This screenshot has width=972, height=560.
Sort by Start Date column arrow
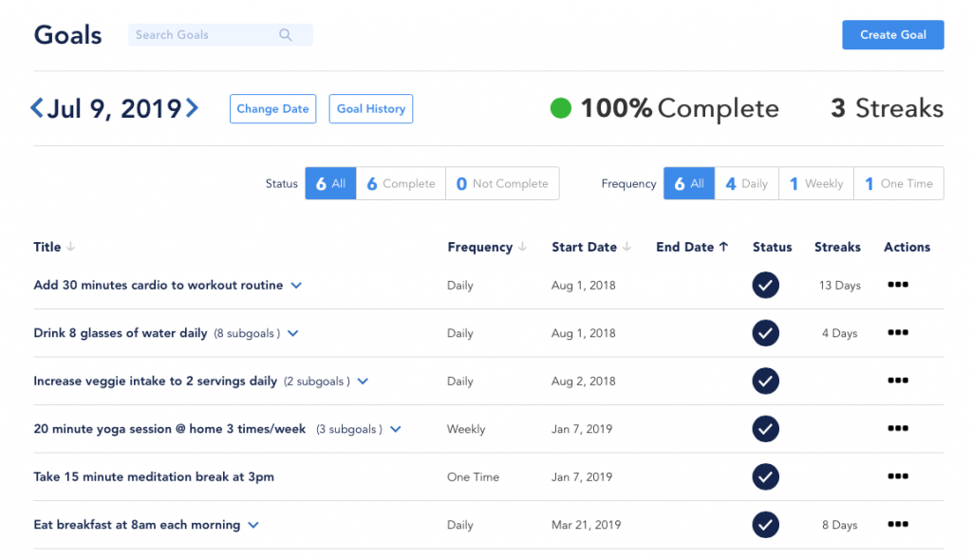pyautogui.click(x=626, y=247)
